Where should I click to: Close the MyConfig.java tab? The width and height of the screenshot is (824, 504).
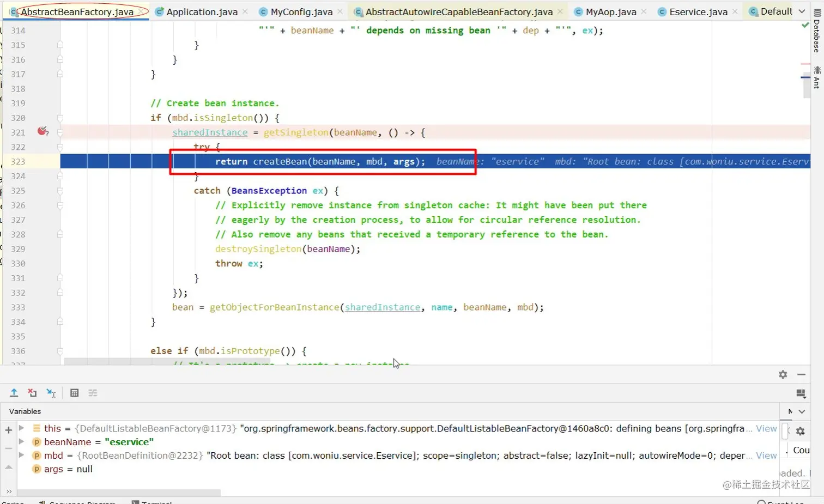point(340,11)
